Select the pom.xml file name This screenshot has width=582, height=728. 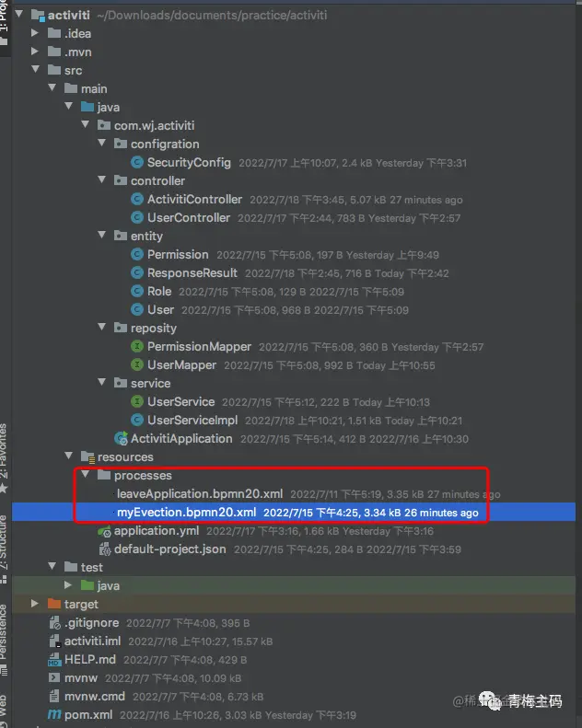coord(88,714)
